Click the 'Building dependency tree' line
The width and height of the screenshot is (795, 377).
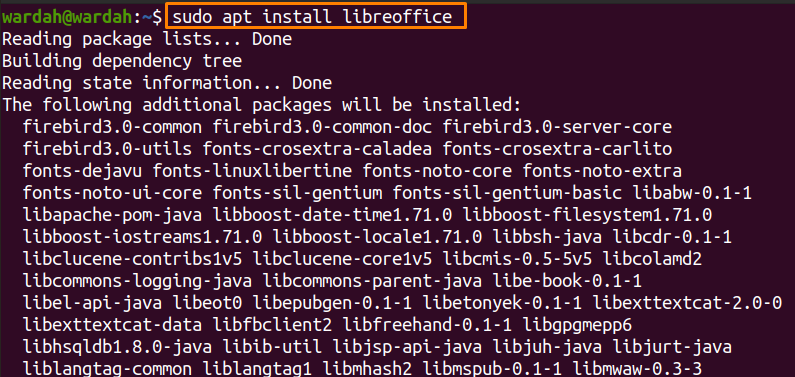(x=122, y=61)
